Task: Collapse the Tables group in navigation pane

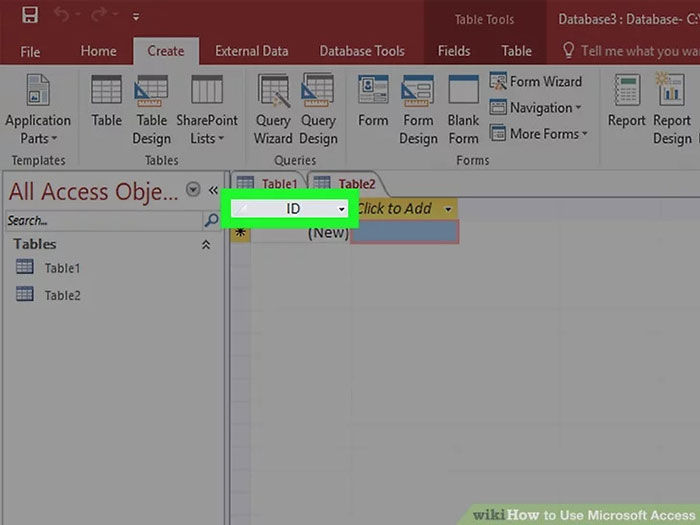Action: pos(206,244)
